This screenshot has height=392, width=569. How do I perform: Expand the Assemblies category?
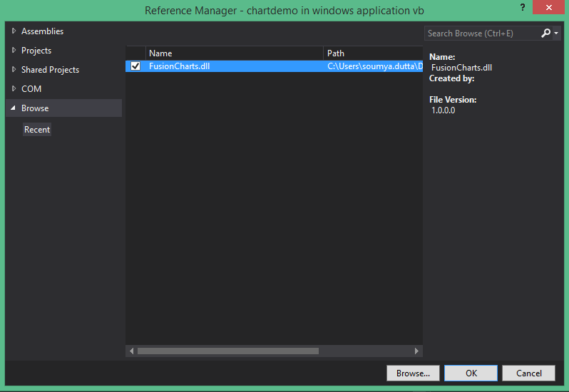click(x=14, y=31)
